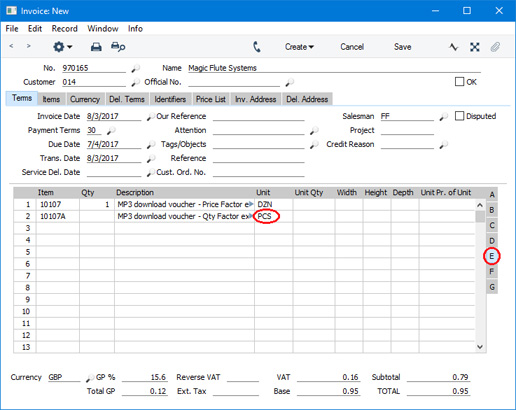Switch to the Price List tab

pyautogui.click(x=211, y=99)
